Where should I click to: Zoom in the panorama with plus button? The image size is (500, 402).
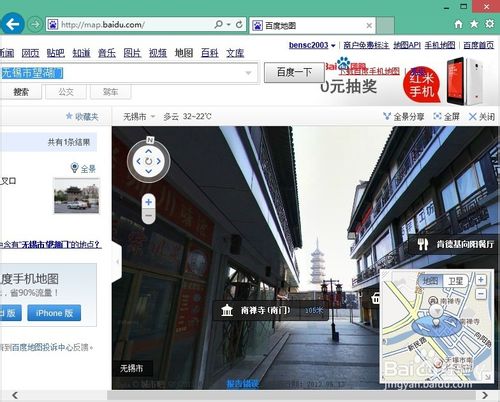point(149,202)
